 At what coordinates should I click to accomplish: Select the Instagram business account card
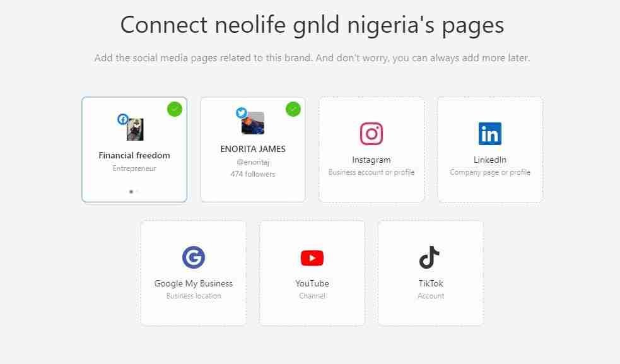[371, 150]
